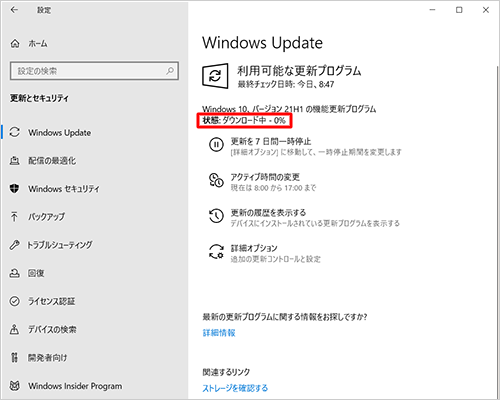Click the 利用可能な更新プログラム heading
Screen dimensions: 500x400
pos(299,71)
